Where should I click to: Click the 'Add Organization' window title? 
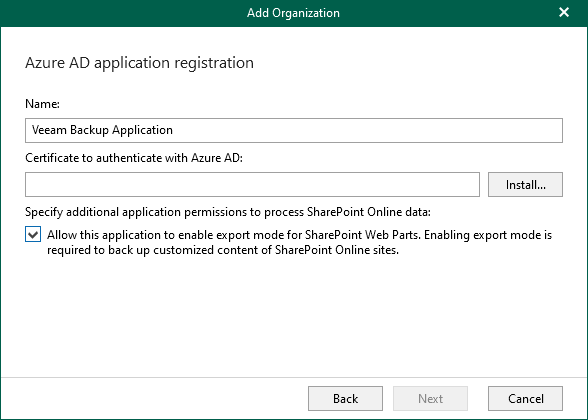coord(293,13)
